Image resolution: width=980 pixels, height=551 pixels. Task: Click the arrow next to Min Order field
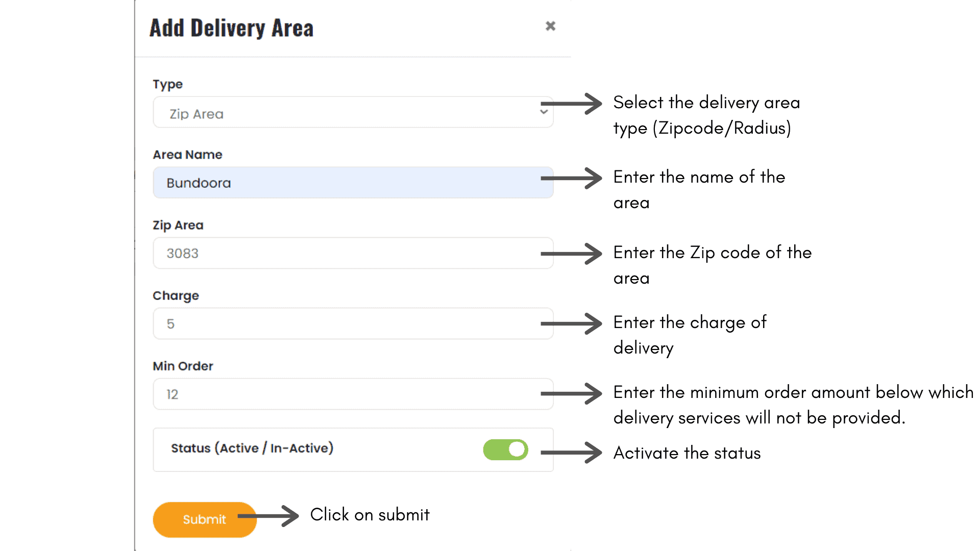572,393
